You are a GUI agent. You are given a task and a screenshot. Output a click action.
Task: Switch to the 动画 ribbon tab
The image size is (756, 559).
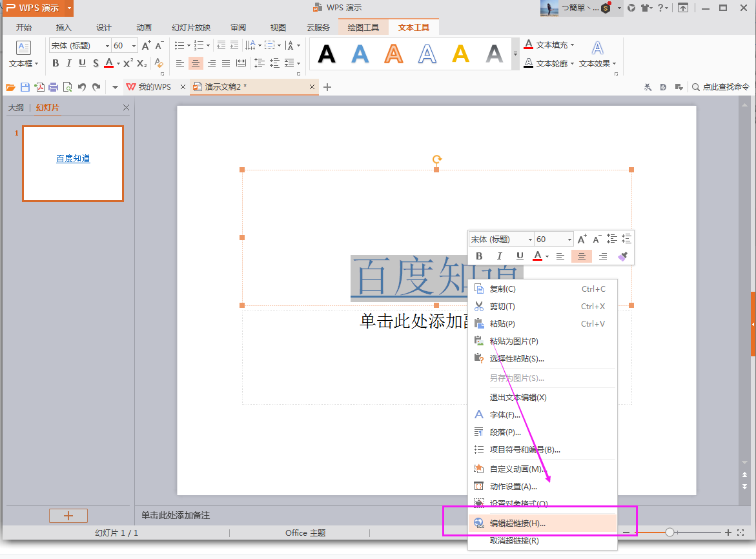pyautogui.click(x=144, y=28)
